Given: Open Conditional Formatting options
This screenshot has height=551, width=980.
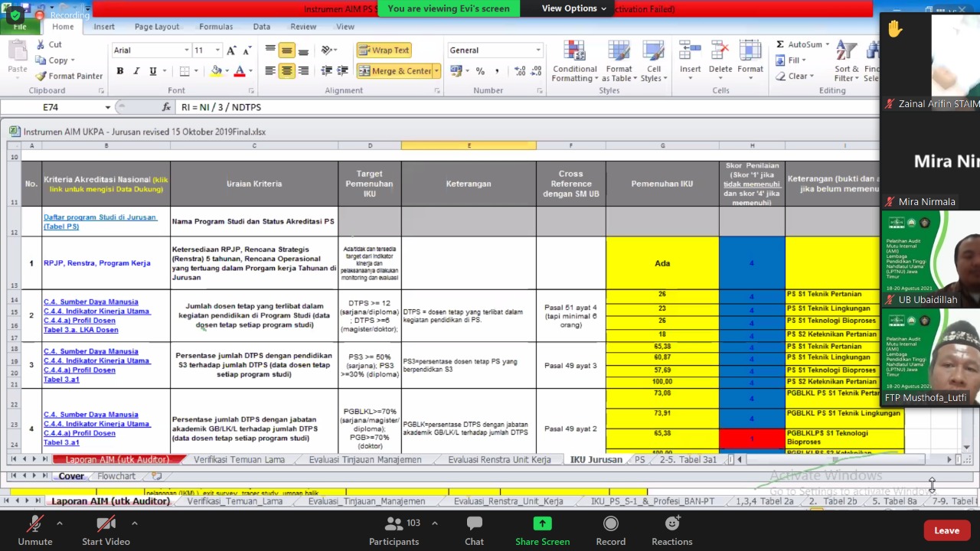Looking at the screenshot, I should (575, 61).
